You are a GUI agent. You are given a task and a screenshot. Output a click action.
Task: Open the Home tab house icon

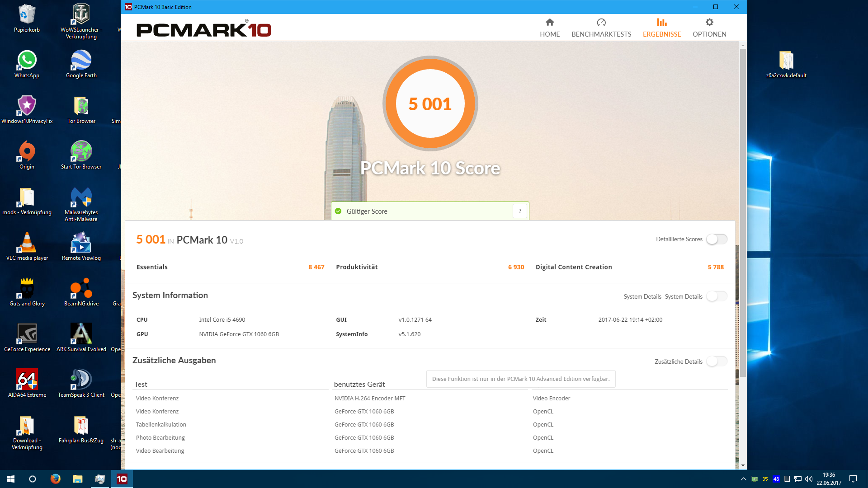(x=549, y=22)
